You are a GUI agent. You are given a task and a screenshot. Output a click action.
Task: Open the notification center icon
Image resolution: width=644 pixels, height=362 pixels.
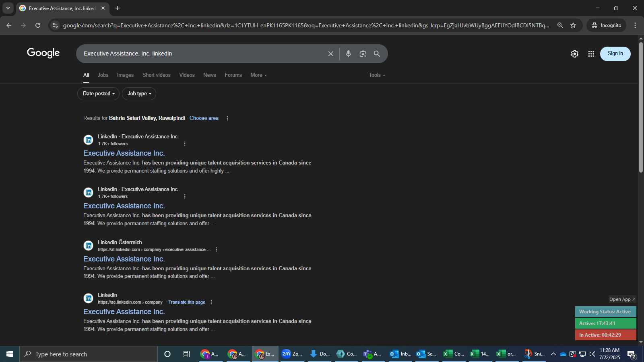[632, 354]
